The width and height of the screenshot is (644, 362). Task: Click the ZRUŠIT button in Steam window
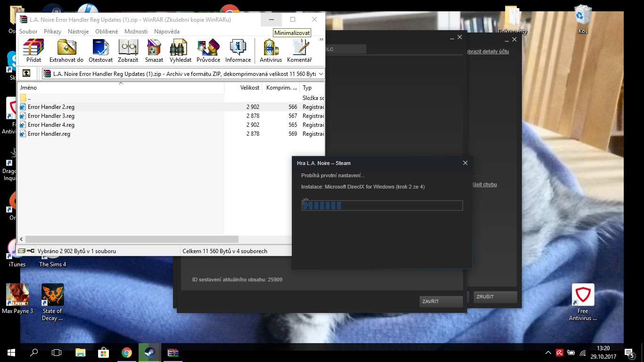(x=495, y=297)
